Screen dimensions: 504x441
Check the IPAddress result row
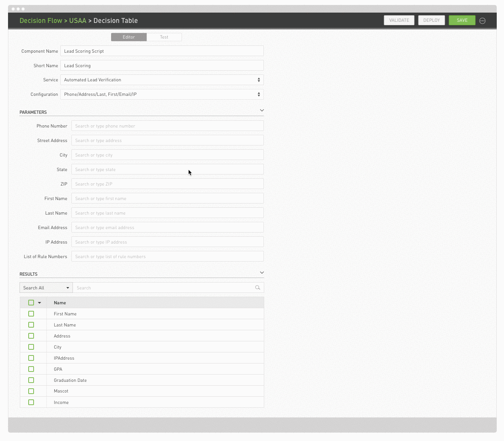click(x=31, y=358)
